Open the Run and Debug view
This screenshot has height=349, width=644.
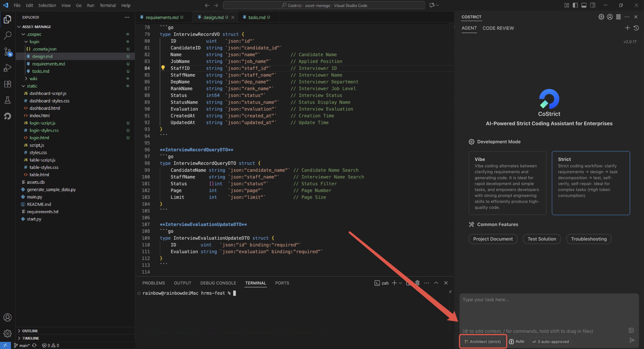coord(7,68)
